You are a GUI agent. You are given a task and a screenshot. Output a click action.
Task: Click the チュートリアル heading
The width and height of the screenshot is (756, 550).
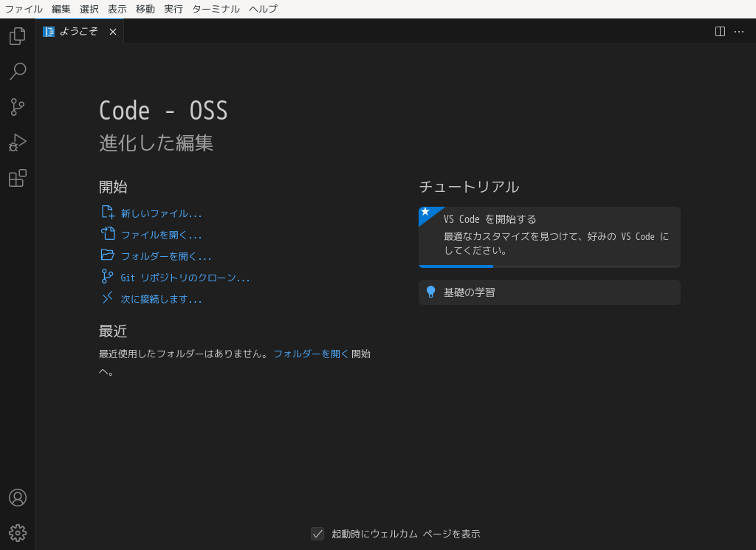pyautogui.click(x=469, y=187)
